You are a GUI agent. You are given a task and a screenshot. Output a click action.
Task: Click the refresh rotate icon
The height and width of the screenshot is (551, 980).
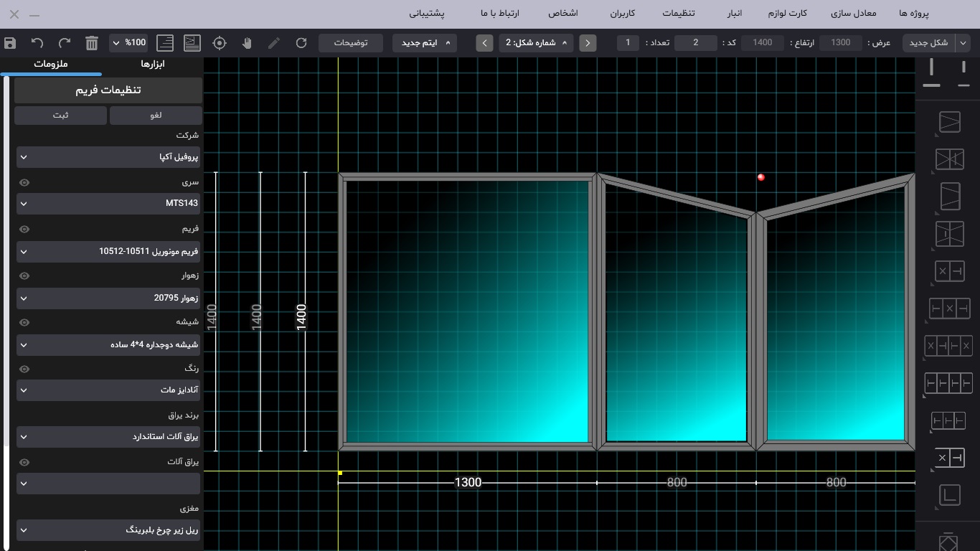click(x=301, y=43)
